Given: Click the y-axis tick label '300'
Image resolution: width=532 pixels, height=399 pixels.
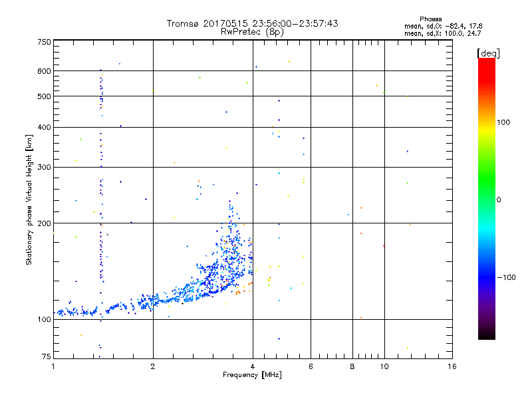Looking at the screenshot, I should point(45,168).
